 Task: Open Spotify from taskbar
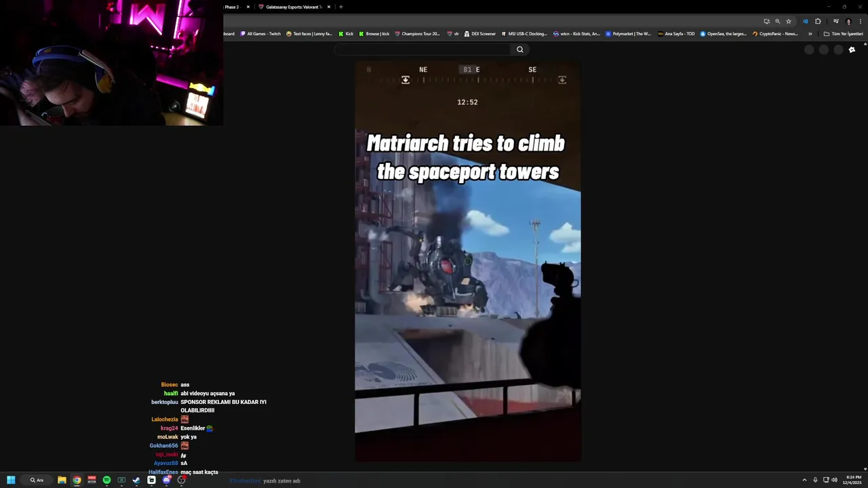click(x=106, y=480)
